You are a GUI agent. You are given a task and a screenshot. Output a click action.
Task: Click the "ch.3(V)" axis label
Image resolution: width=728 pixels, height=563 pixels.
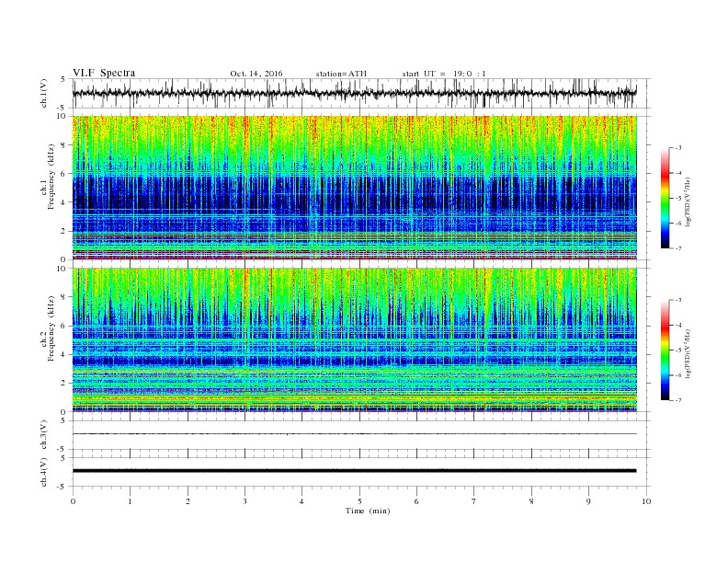pos(44,435)
